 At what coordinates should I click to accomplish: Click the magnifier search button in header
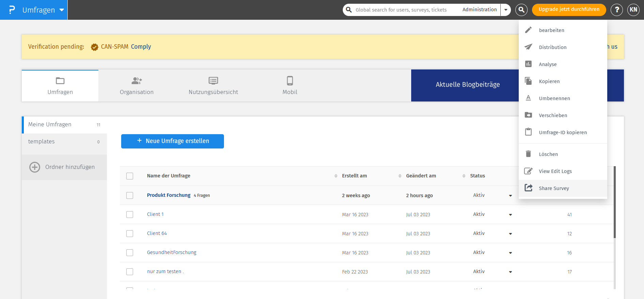[x=521, y=10]
